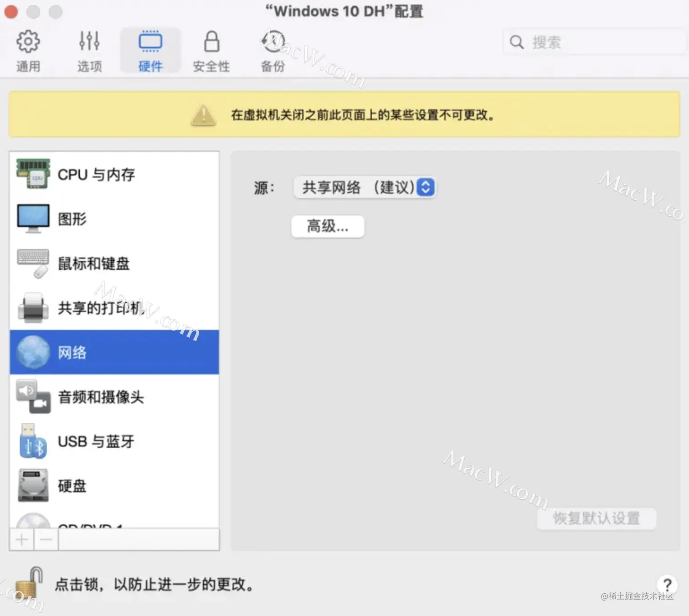Viewport: 689px width, 616px height.
Task: Click the 网络 globe icon
Action: (33, 352)
